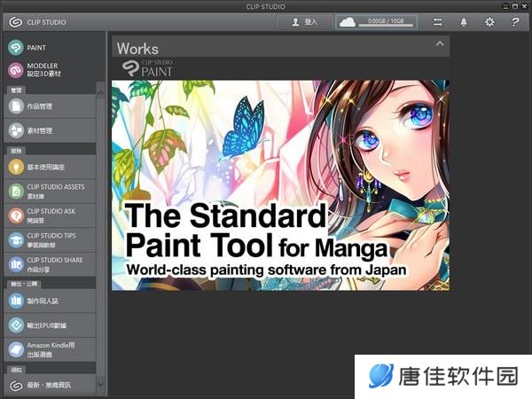
Task: Open the basic usage course with lightbulb icon
Action: point(50,167)
